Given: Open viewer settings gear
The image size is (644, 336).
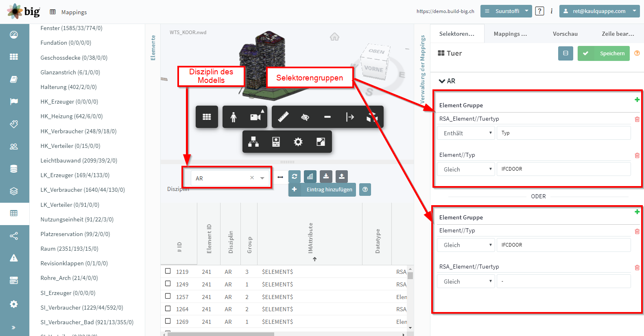Looking at the screenshot, I should (298, 142).
